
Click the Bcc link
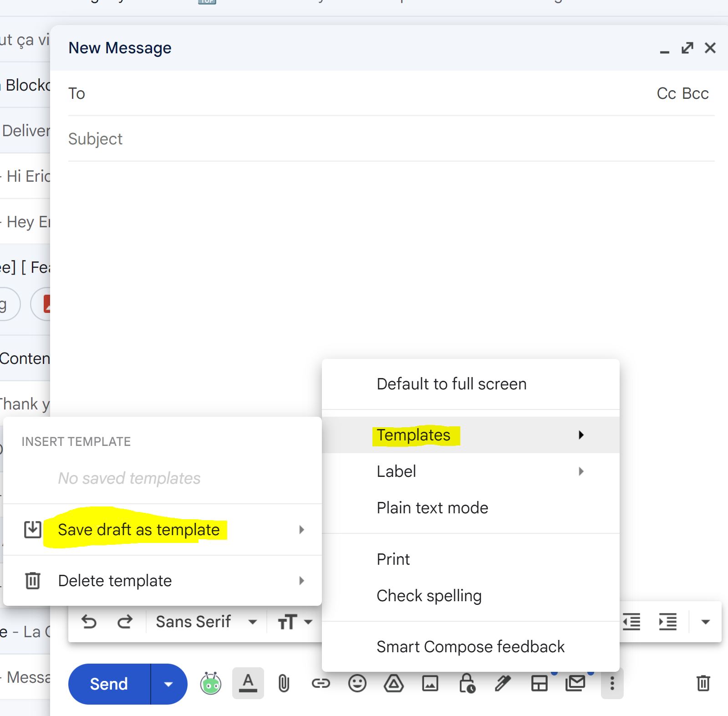[695, 93]
